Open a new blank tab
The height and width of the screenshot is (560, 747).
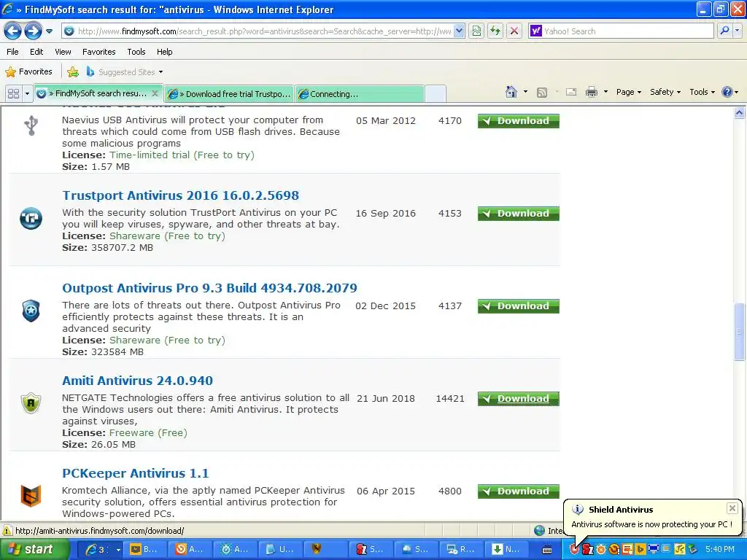(x=435, y=94)
